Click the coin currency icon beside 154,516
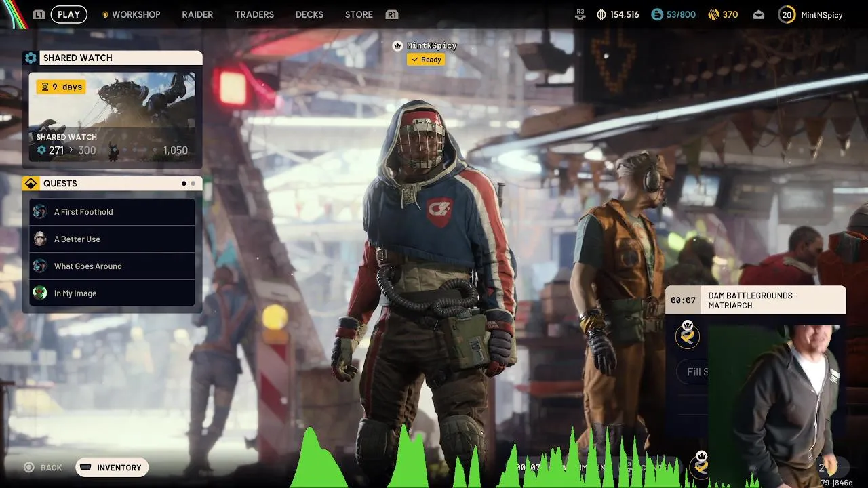Image resolution: width=868 pixels, height=488 pixels. tap(601, 14)
